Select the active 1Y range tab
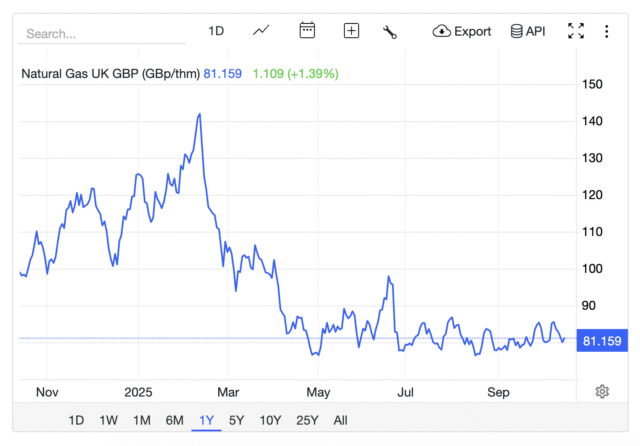 tap(207, 420)
